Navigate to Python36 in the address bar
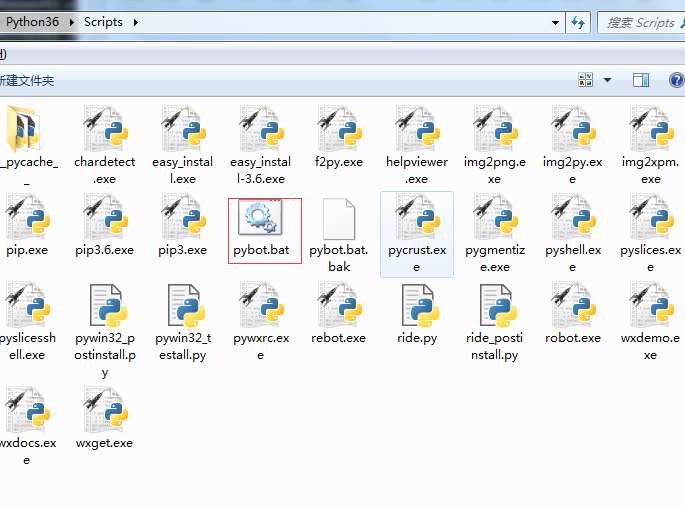 pos(32,22)
